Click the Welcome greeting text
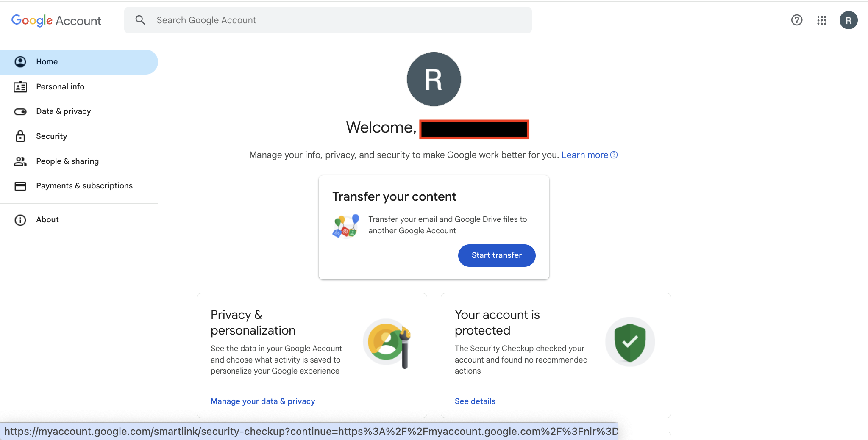The width and height of the screenshot is (868, 440). (381, 127)
